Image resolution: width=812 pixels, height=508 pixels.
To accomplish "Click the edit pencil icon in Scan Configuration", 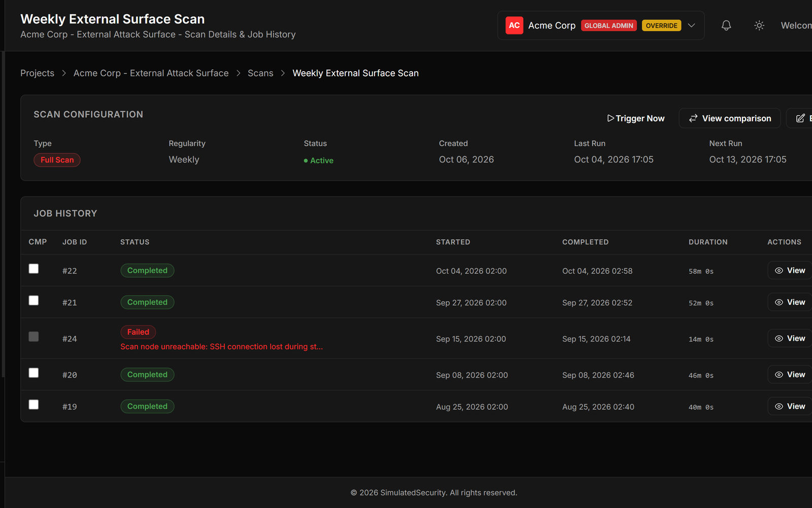I will [800, 118].
